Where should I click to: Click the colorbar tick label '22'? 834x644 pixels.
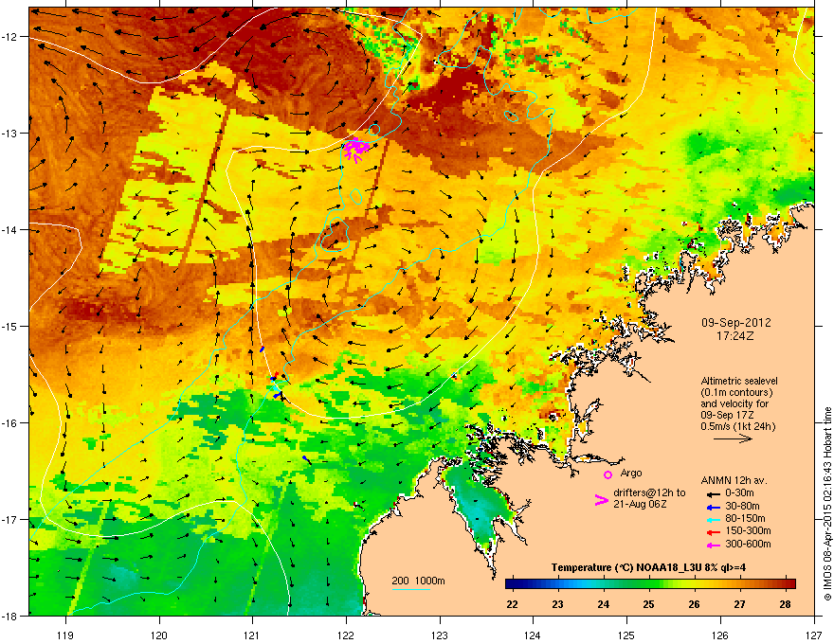[x=512, y=604]
